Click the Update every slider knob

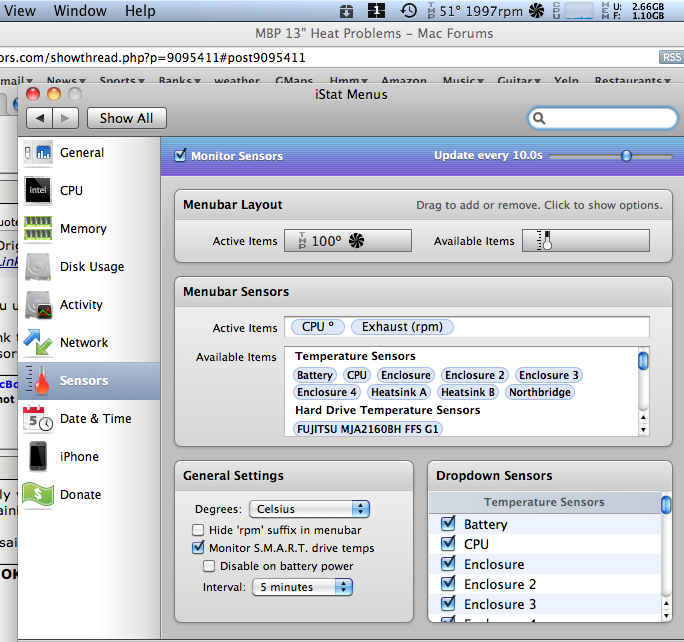pos(626,156)
